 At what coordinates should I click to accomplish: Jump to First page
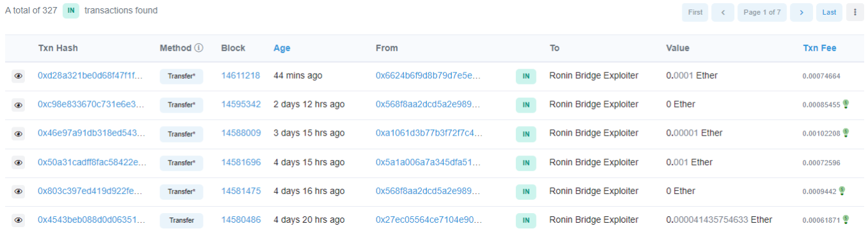coord(695,12)
